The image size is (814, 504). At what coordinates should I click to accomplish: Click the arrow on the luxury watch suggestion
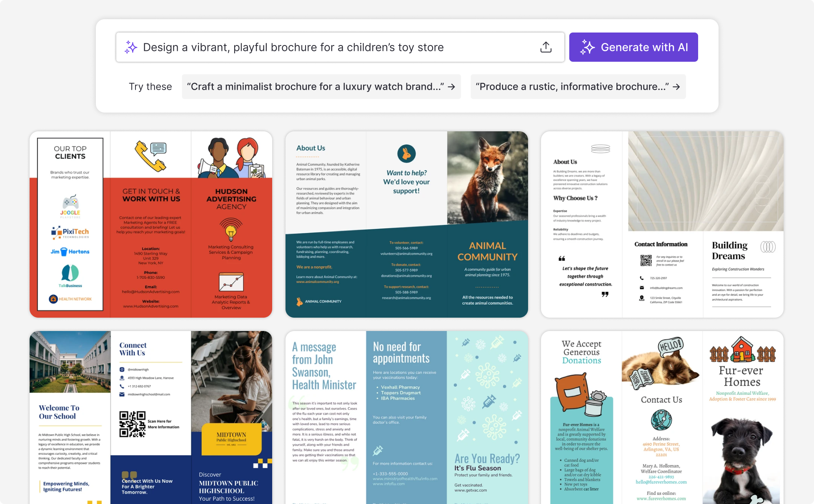click(452, 87)
